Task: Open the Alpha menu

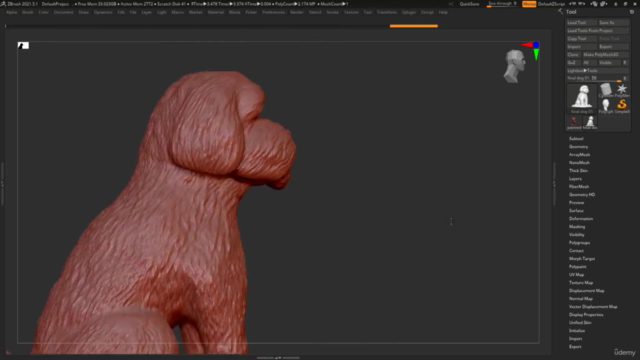Action: point(11,12)
